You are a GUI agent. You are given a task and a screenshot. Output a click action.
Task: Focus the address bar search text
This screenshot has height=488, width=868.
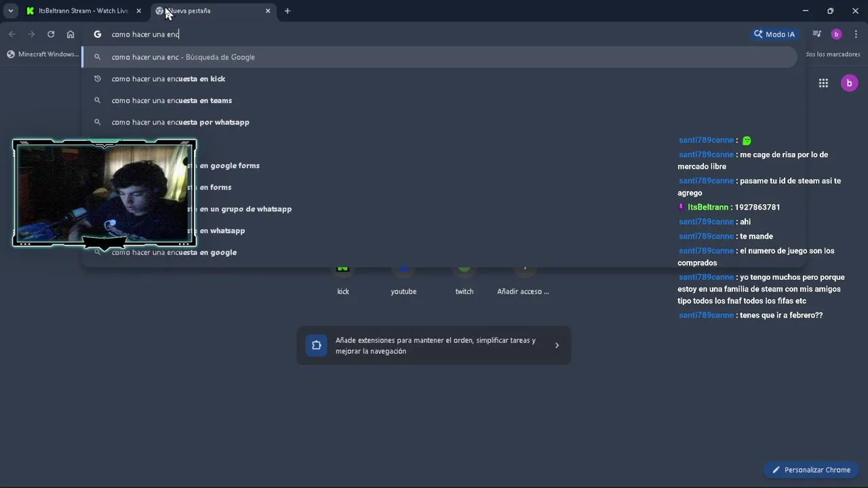[145, 34]
